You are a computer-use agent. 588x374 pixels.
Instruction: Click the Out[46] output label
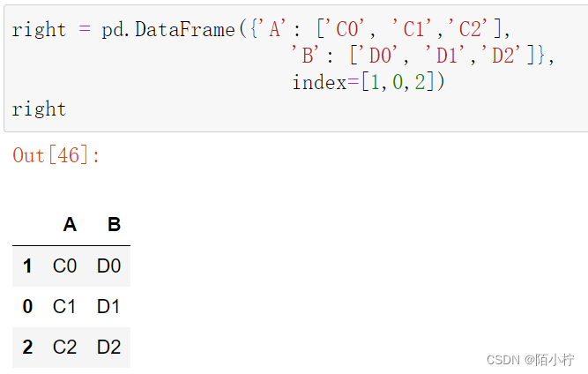coord(56,155)
